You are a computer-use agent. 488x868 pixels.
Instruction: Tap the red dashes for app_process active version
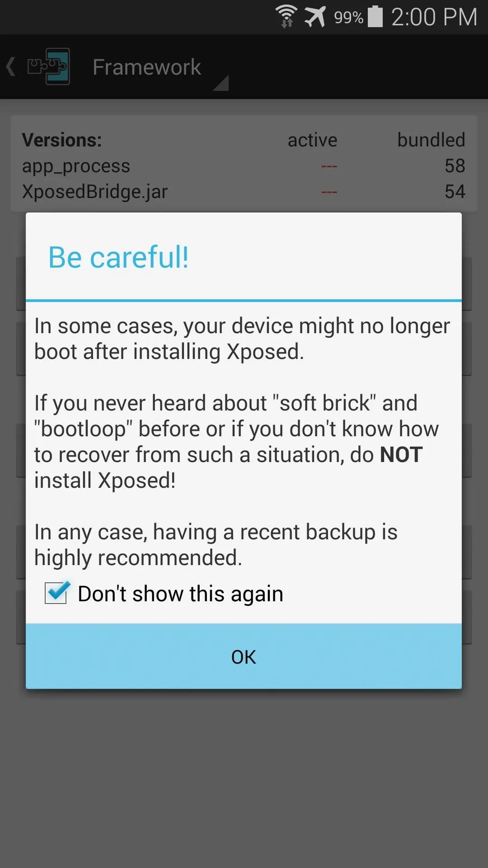329,166
